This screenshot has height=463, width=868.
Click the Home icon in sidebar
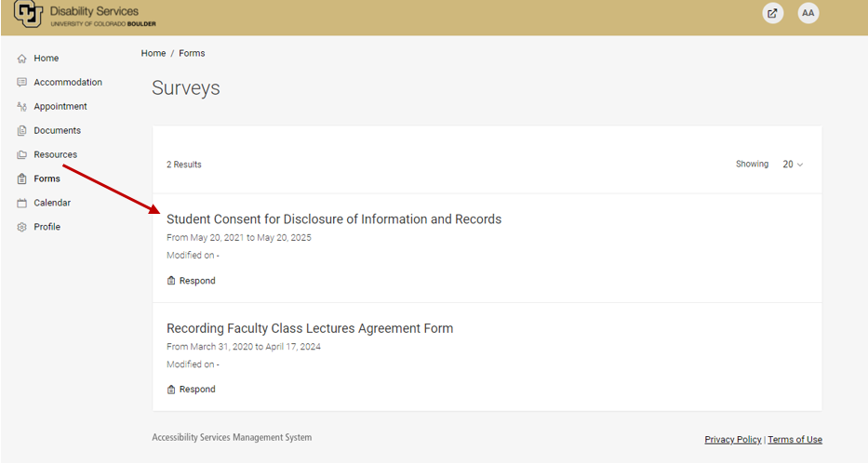click(21, 58)
